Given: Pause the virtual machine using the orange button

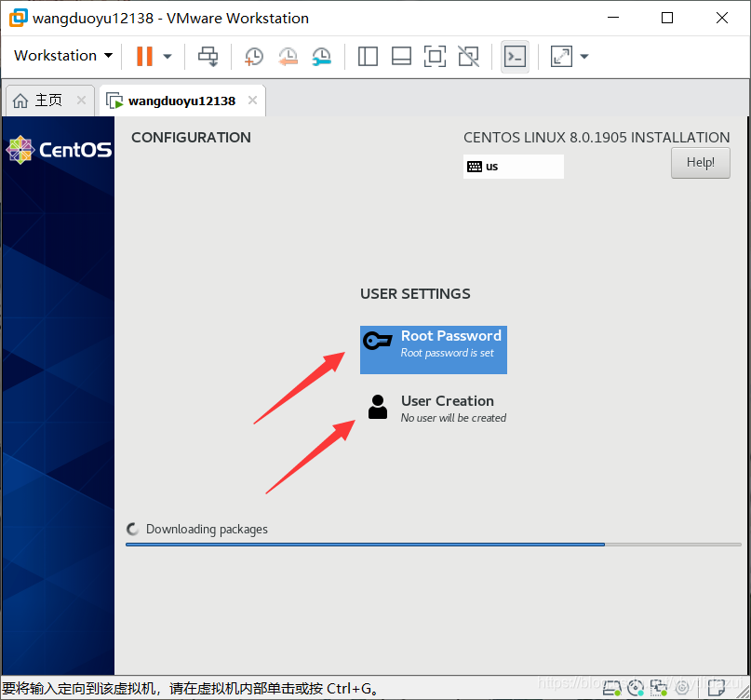Looking at the screenshot, I should tap(144, 56).
